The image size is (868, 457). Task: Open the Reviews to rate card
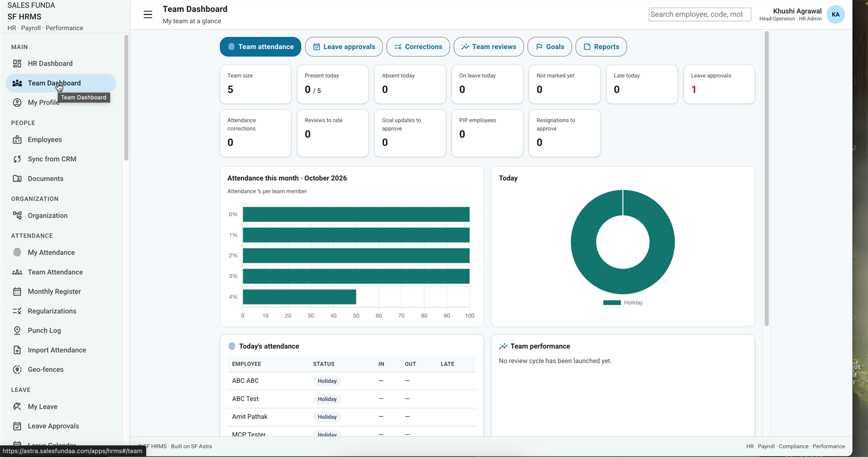[333, 133]
